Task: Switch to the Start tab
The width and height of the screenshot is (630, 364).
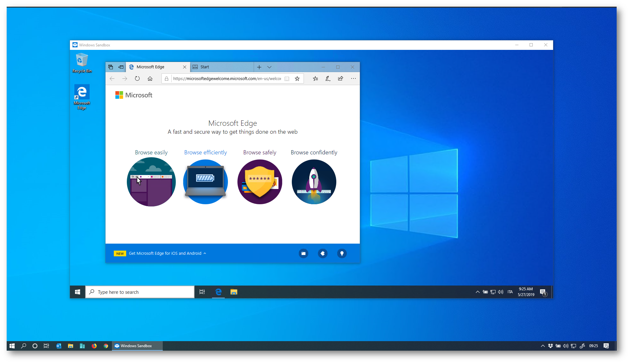Action: tap(222, 67)
